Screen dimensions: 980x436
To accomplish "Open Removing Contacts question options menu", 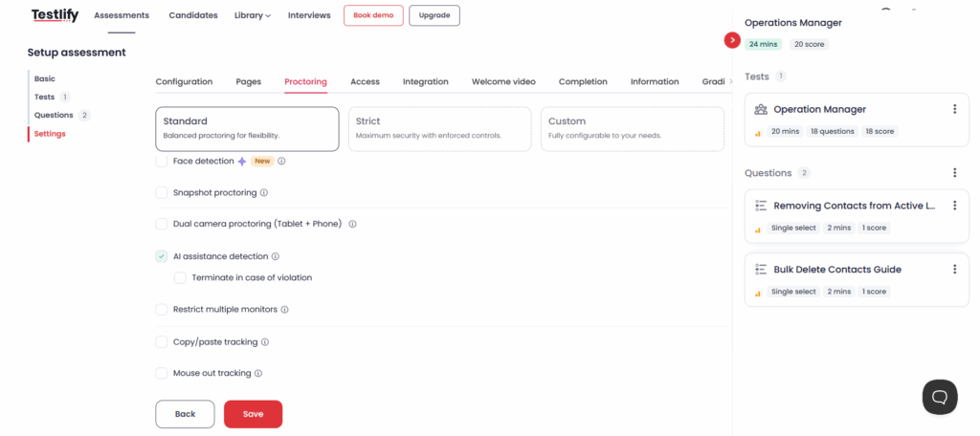I will 954,206.
